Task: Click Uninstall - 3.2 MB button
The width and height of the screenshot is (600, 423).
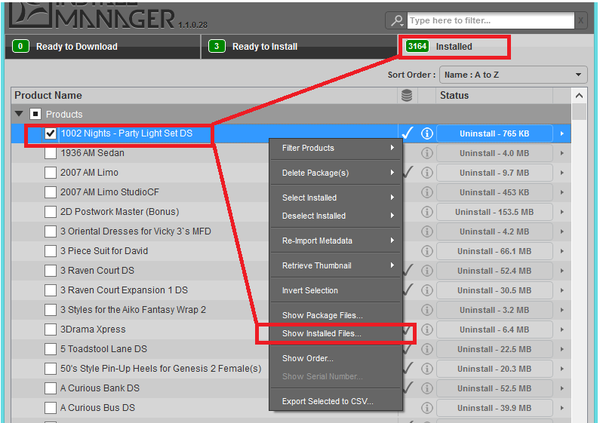Action: (x=494, y=310)
